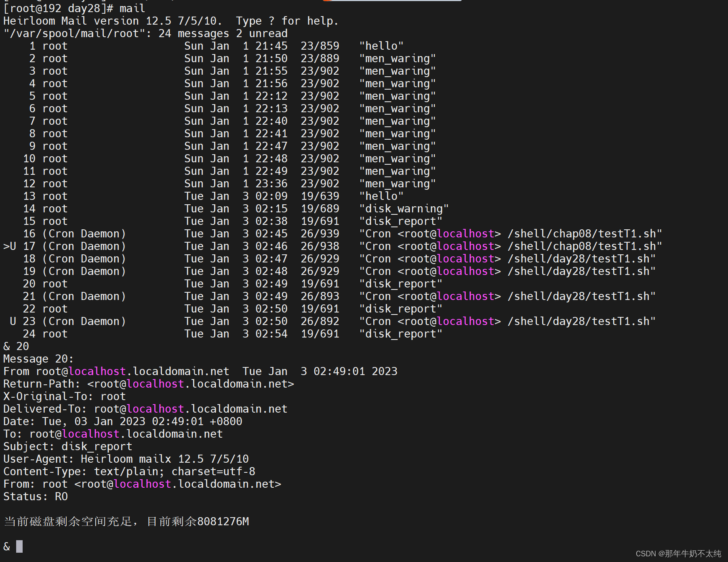Click the message body with 8081276M
The height and width of the screenshot is (562, 728).
tap(126, 522)
